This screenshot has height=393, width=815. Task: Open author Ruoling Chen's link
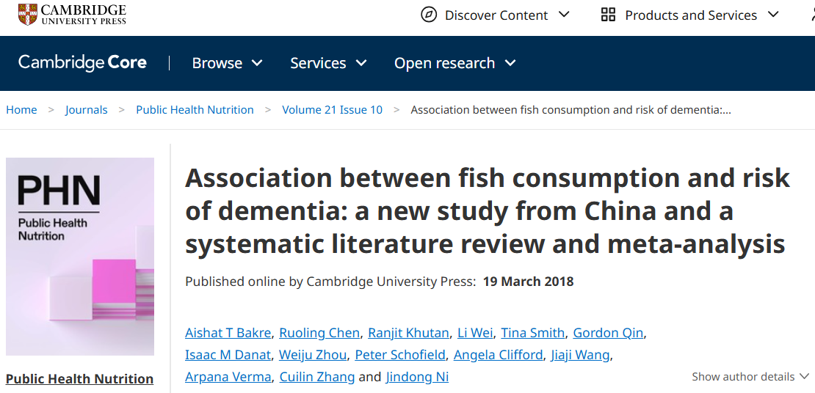319,333
